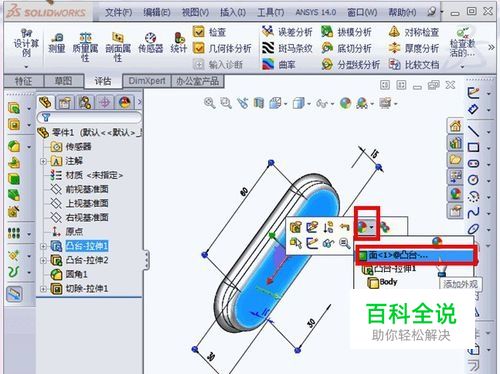This screenshot has height=374, width=500.
Task: Expand the 切除-拉伸1 feature node
Action: coord(43,289)
